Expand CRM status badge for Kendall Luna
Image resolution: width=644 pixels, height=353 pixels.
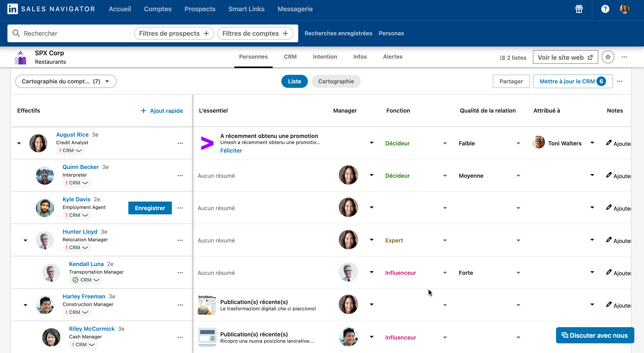point(86,280)
